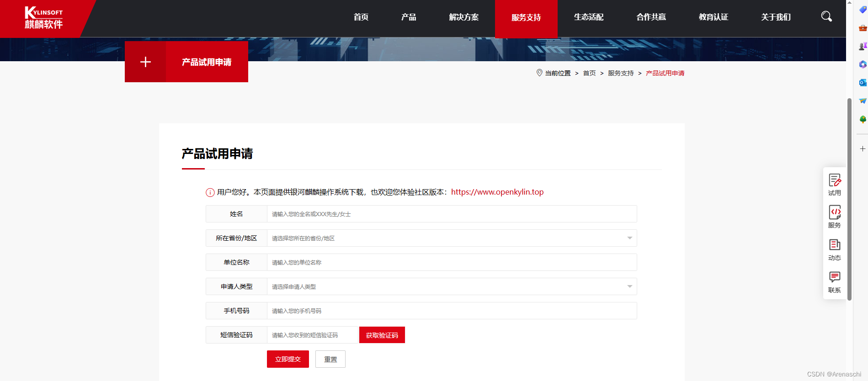Click the 产品试用申请 form heading

point(217,153)
